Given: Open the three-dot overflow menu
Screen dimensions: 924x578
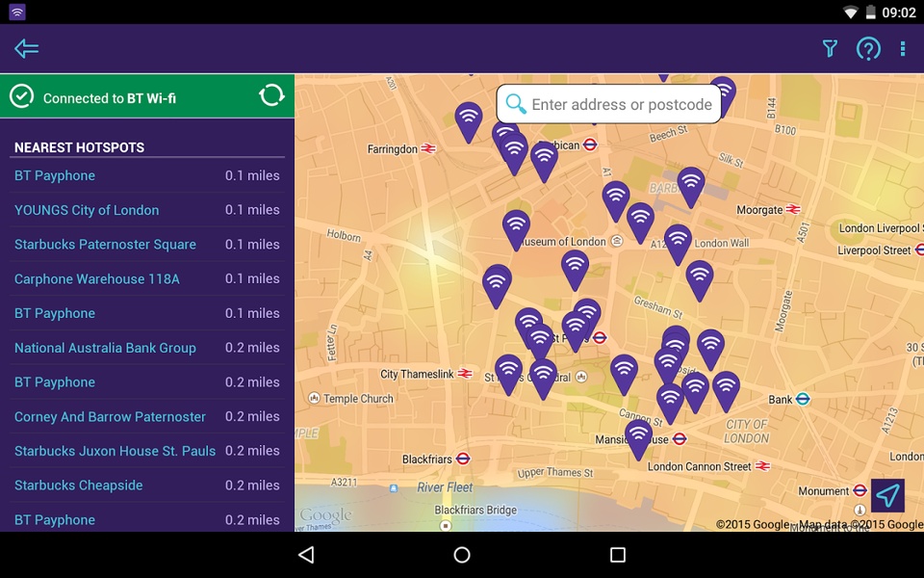Looking at the screenshot, I should 902,49.
